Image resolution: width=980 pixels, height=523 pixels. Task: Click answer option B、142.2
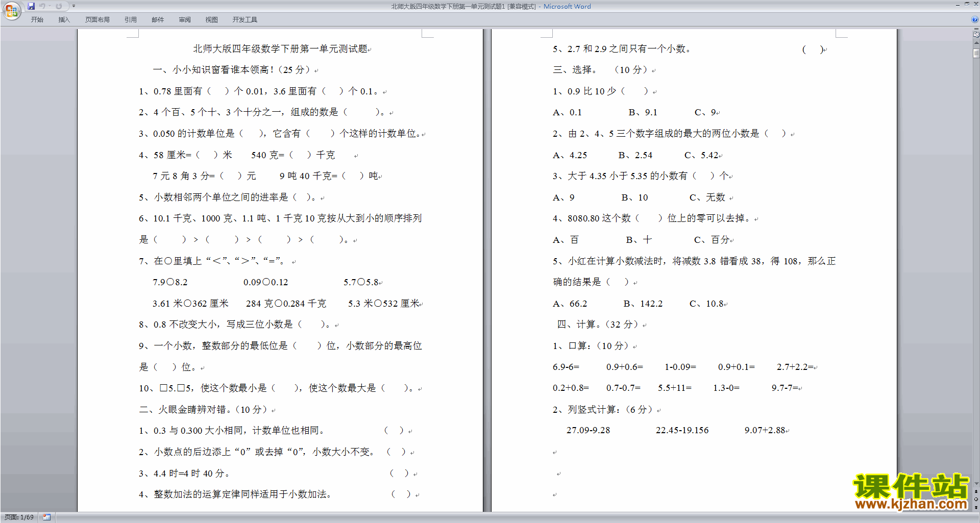[643, 304]
